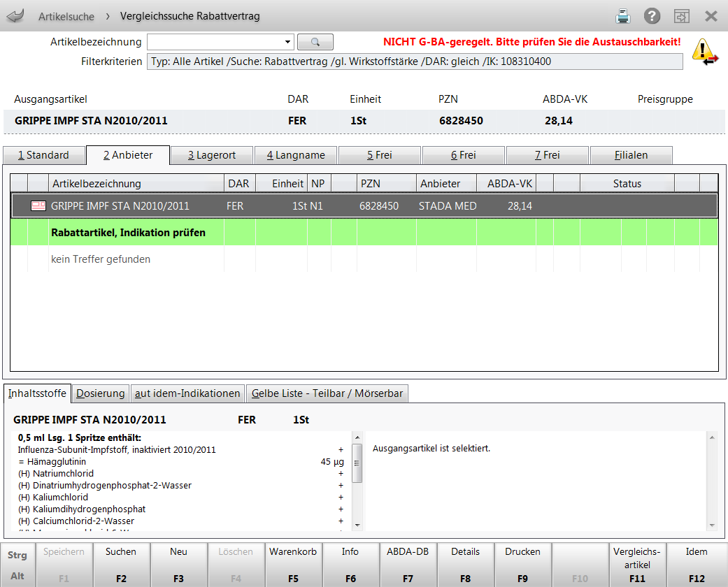Click down arrow of right notes scrollbar
The image size is (728, 587).
pos(712,526)
